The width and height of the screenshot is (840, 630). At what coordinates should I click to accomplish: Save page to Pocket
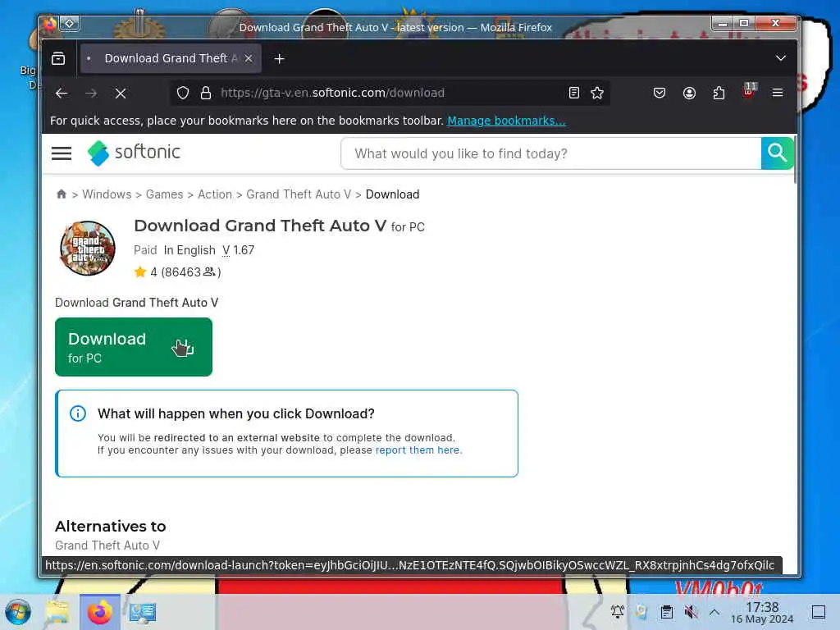pos(660,94)
